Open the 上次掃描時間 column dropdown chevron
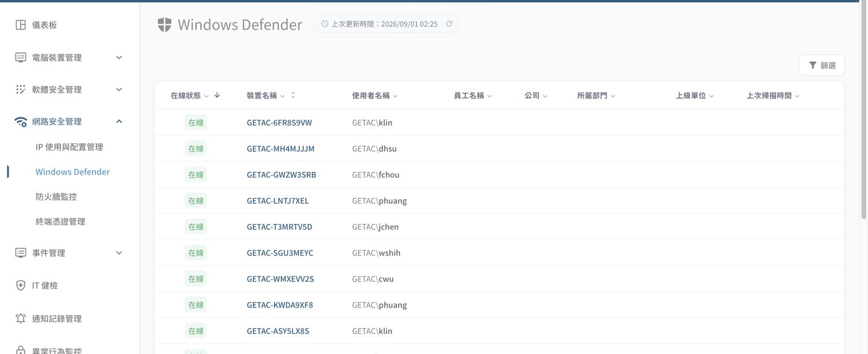This screenshot has height=354, width=868. click(797, 96)
